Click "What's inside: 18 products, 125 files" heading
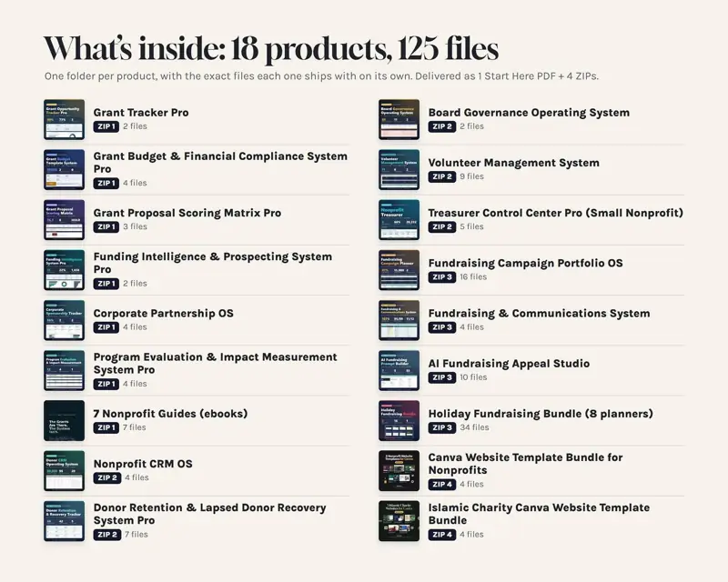 271,49
